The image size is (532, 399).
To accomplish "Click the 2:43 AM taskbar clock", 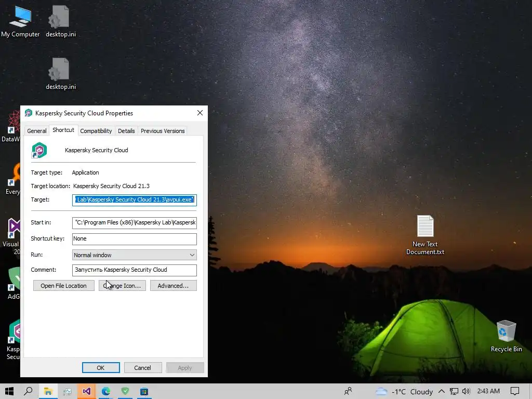I will pos(488,391).
